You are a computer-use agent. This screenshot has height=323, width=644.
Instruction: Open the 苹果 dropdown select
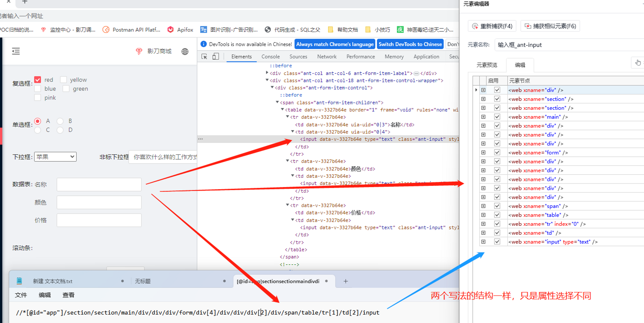tap(55, 157)
